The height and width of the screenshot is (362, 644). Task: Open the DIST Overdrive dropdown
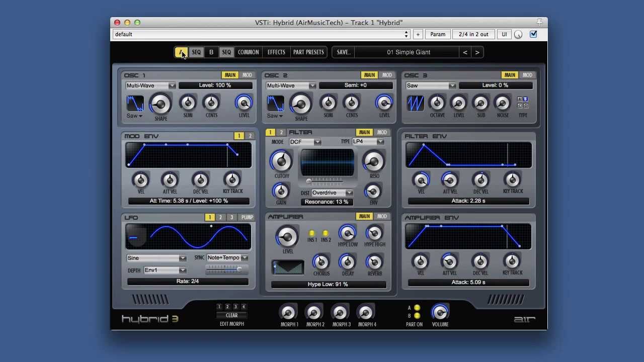click(332, 193)
